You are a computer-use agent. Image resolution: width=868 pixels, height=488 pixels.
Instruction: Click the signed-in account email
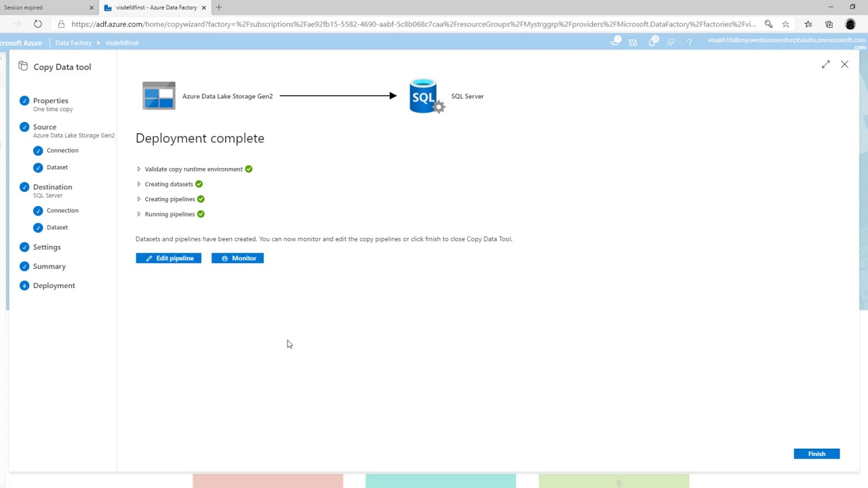[x=787, y=40]
